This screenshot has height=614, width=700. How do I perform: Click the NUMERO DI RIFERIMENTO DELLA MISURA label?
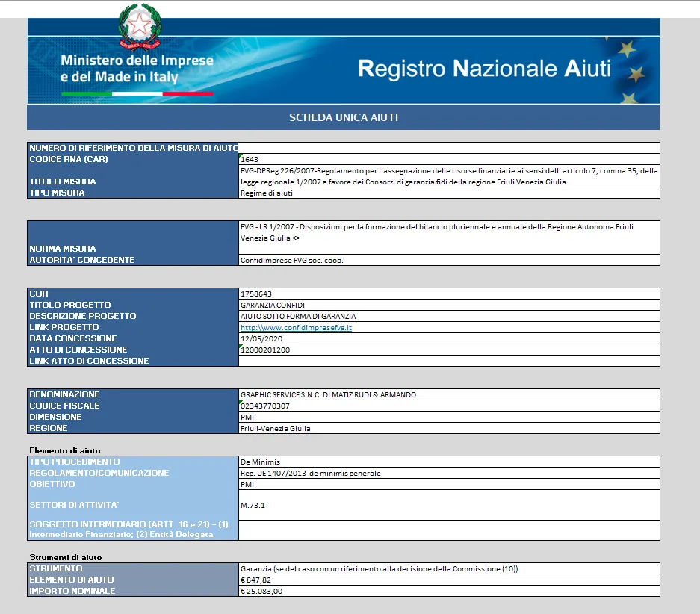pyautogui.click(x=134, y=148)
